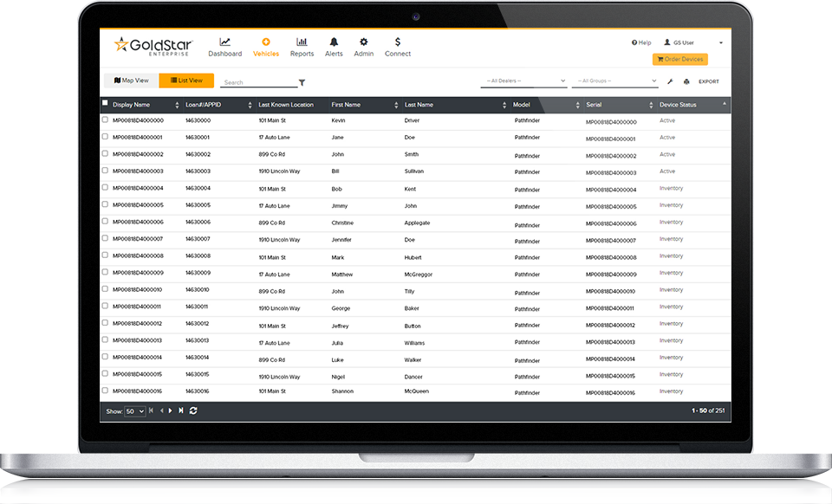Viewport: 832px width, 504px height.
Task: Open the Dashboard section
Action: coord(224,47)
